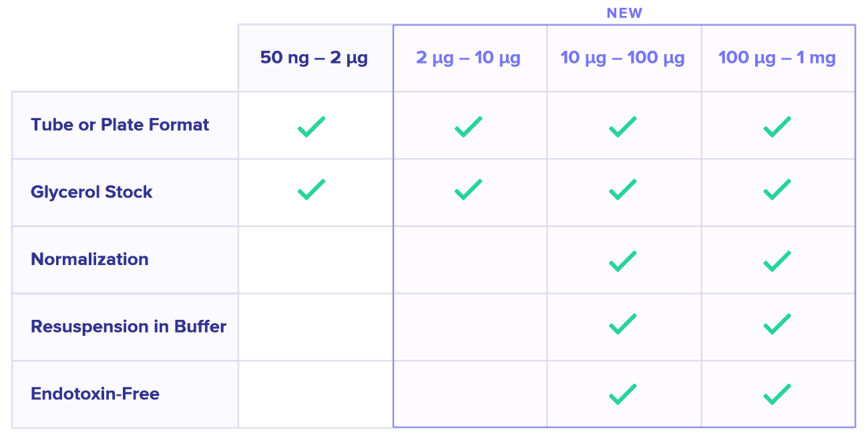Select the 10 µg – 100 µg column header
The image size is (868, 442).
(622, 58)
